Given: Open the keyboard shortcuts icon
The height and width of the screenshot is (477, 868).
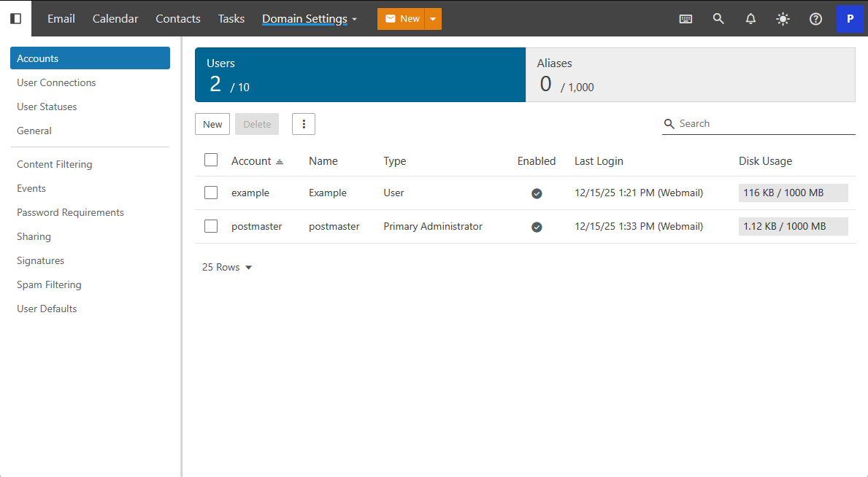Looking at the screenshot, I should tap(685, 19).
